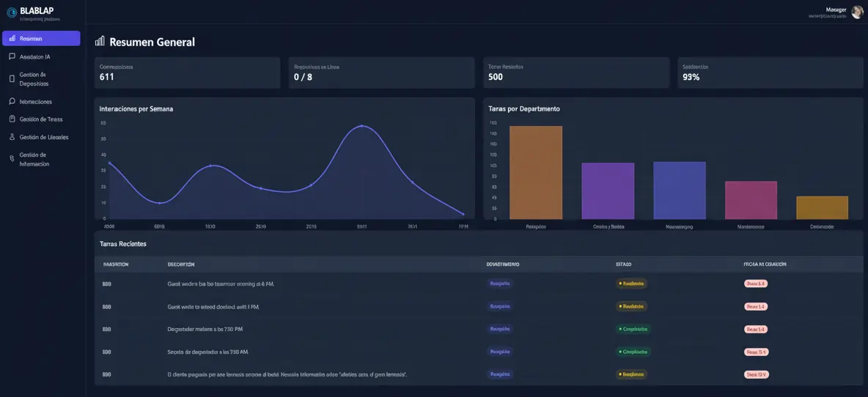Click the status column header in the tasks table

tap(624, 264)
